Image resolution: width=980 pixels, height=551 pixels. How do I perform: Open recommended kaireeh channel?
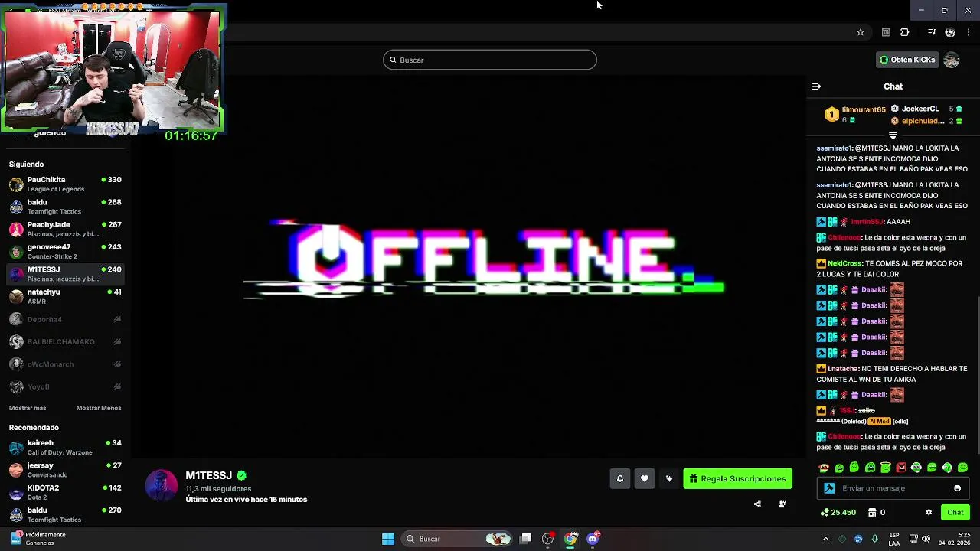pos(65,448)
